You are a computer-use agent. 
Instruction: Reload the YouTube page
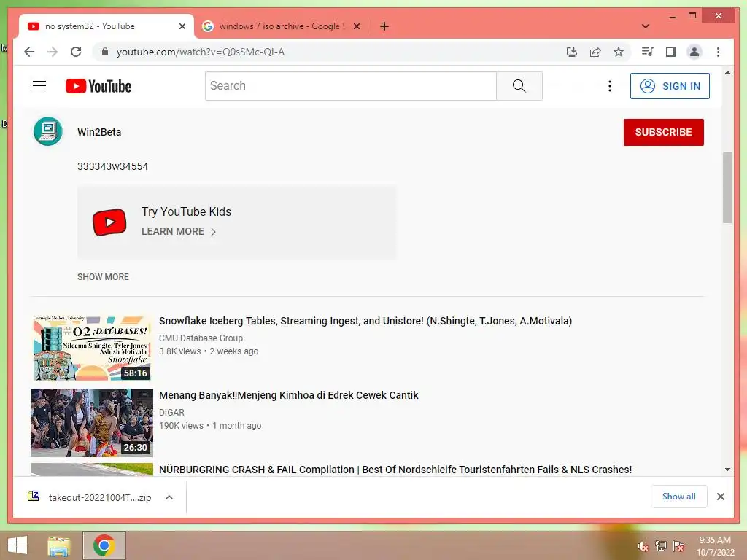click(76, 52)
